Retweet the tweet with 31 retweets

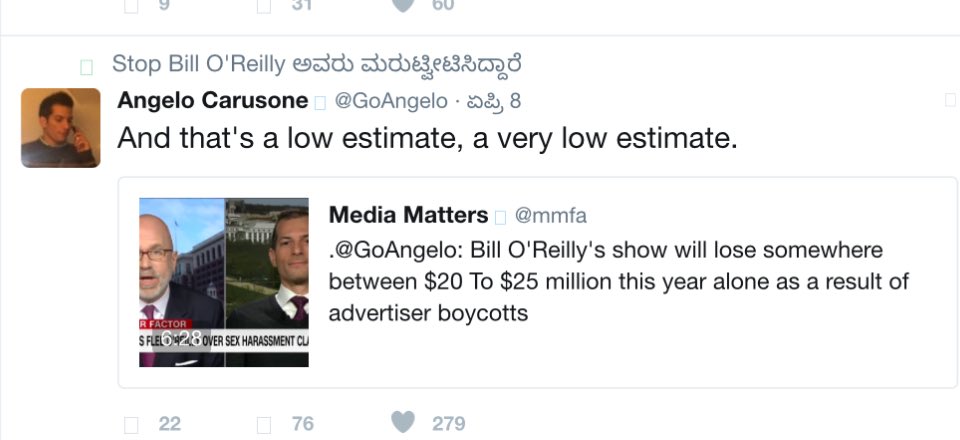265,5
